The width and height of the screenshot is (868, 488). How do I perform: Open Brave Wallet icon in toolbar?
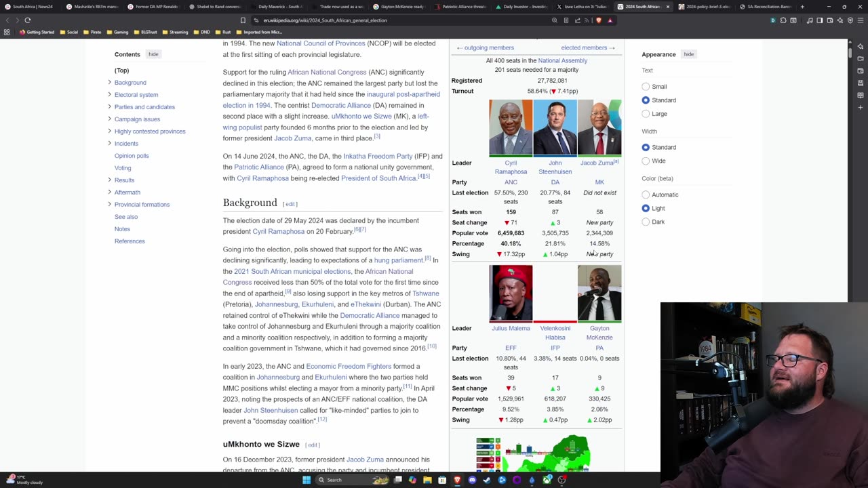click(830, 20)
